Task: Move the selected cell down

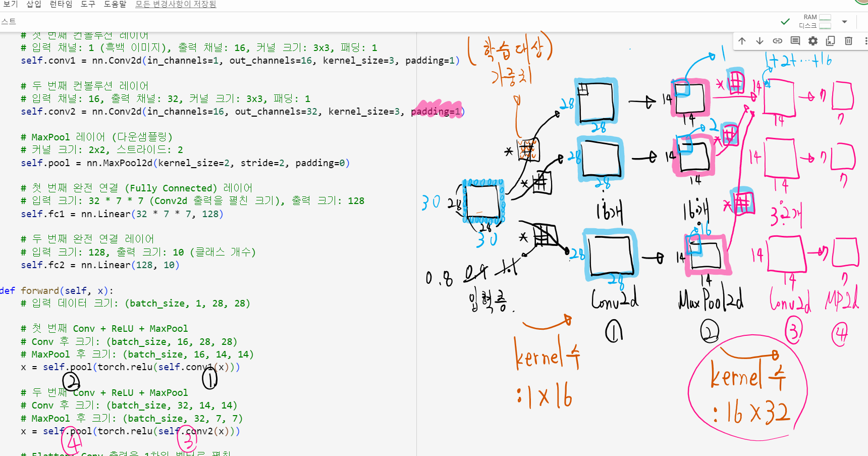Action: [x=759, y=41]
